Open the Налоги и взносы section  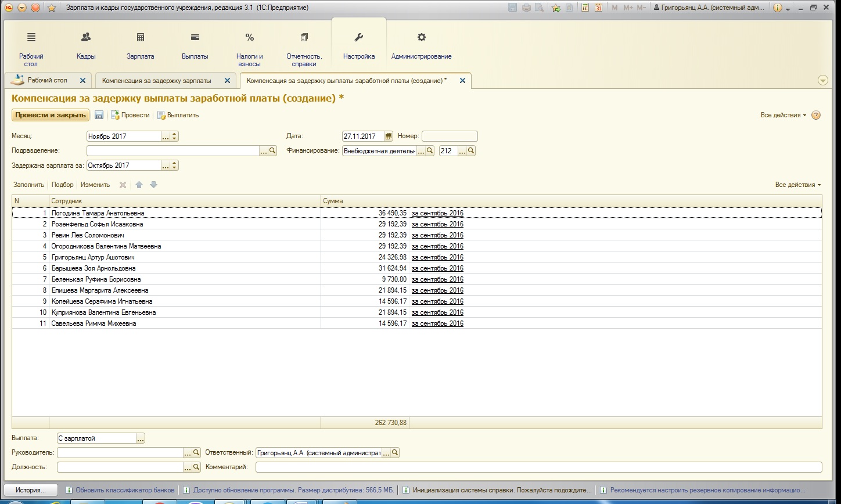[250, 49]
